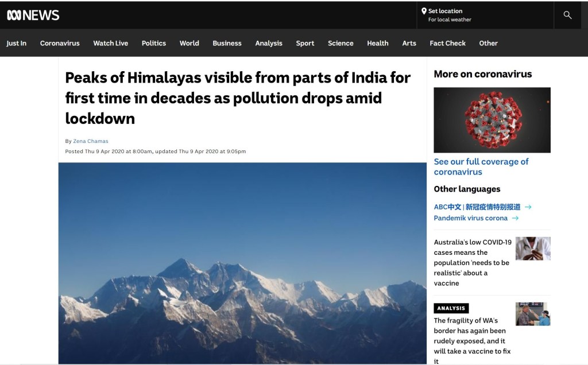Open the Fact Check section
This screenshot has width=588, height=365.
click(x=447, y=43)
